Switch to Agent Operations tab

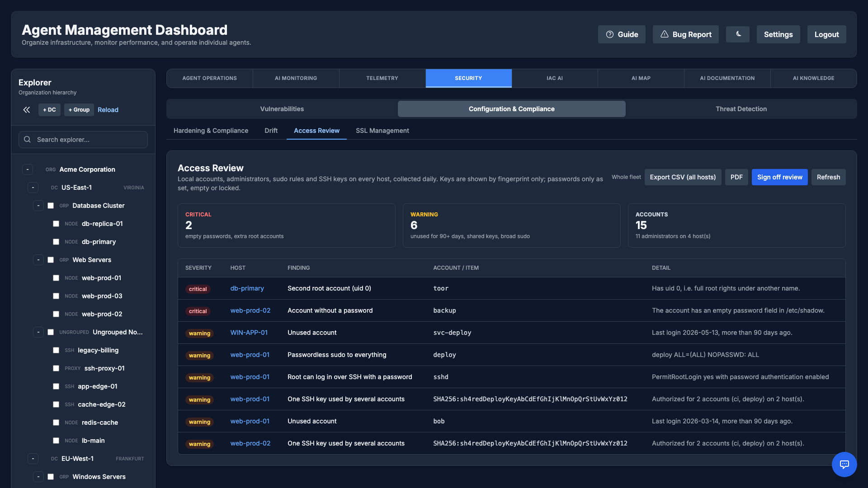pos(210,78)
